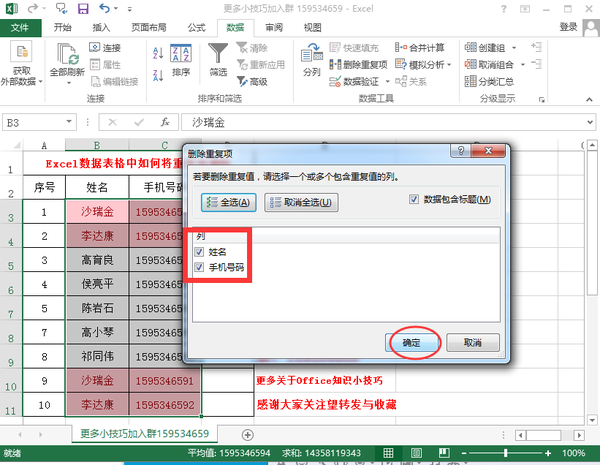Click the insert function fx icon
Viewport: 600px width, 465px height.
point(165,122)
